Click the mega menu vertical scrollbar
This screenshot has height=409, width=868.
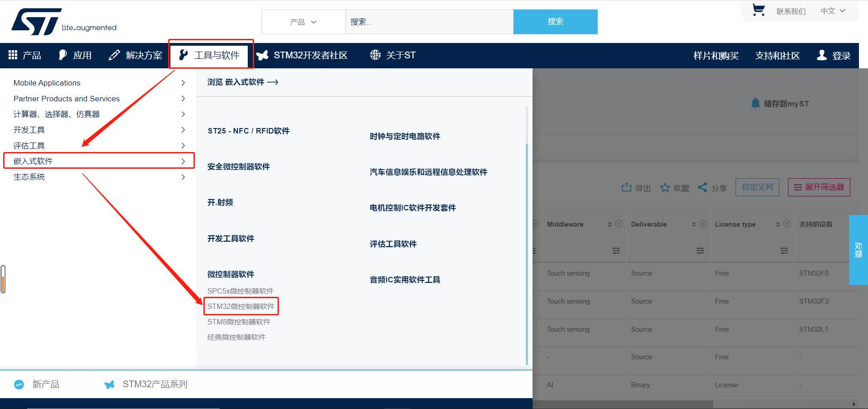coord(527,253)
